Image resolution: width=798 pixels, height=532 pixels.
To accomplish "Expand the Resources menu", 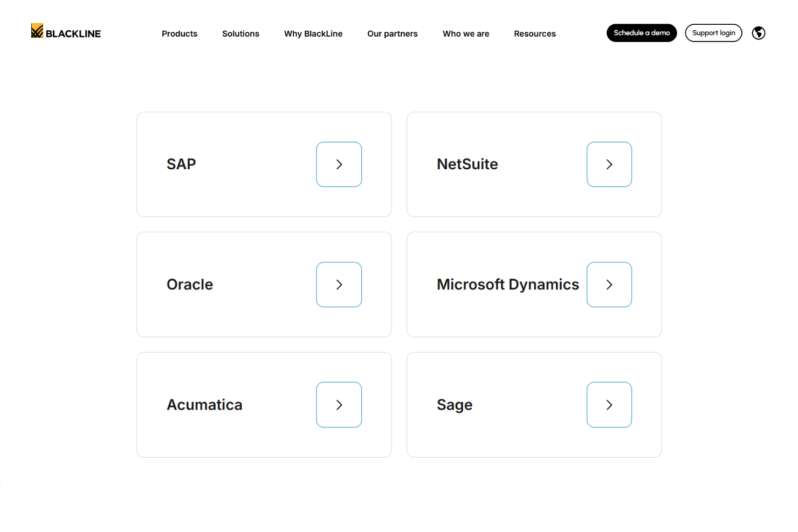I will click(535, 33).
